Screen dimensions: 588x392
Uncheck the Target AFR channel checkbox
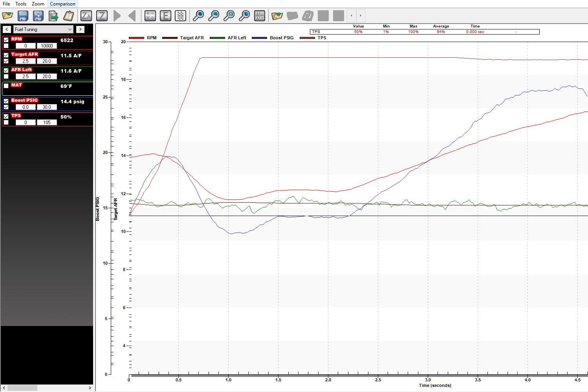pos(6,55)
